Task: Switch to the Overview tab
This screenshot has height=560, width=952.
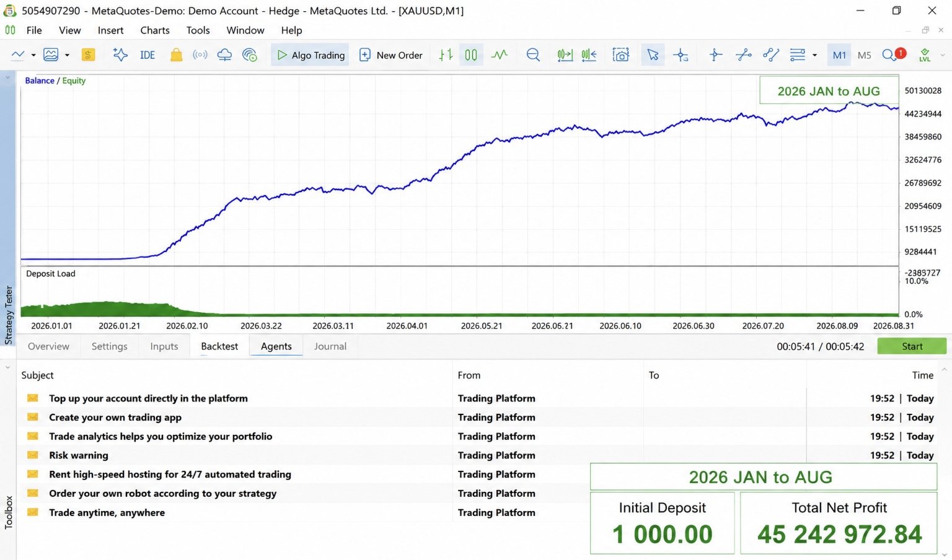Action: click(48, 346)
